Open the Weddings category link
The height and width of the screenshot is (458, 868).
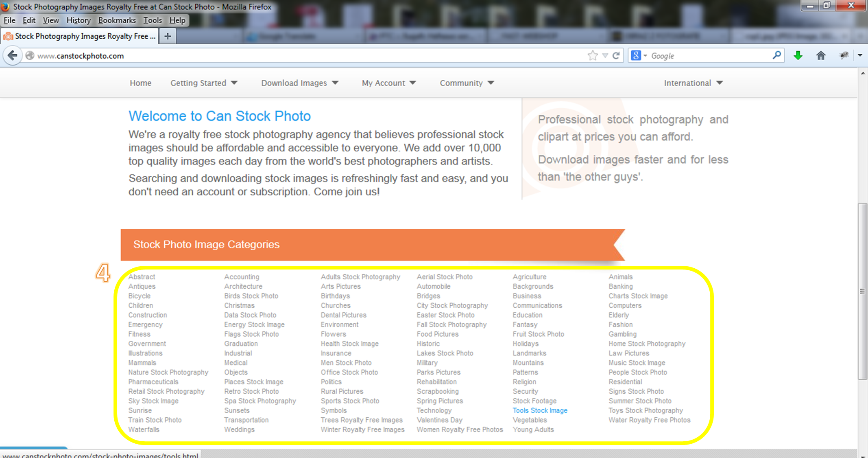tap(239, 430)
